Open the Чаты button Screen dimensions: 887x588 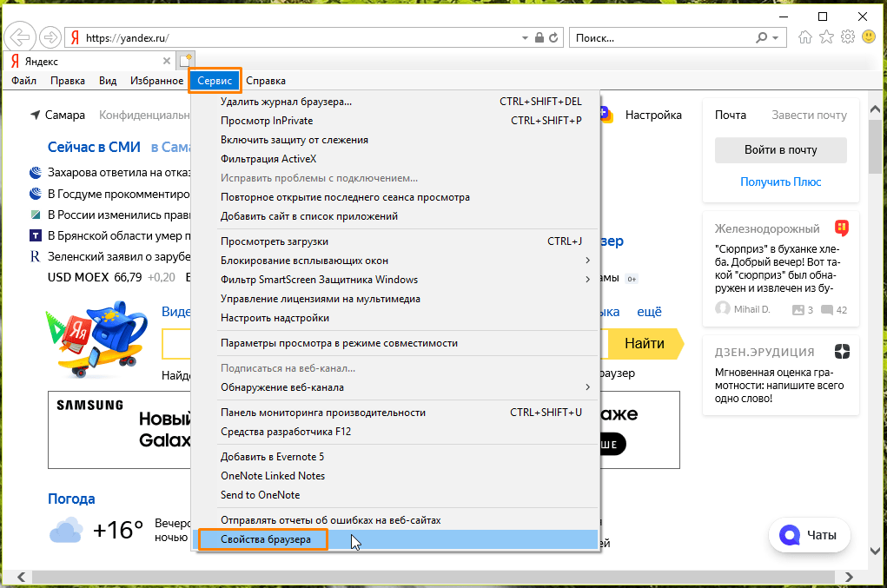pyautogui.click(x=810, y=535)
